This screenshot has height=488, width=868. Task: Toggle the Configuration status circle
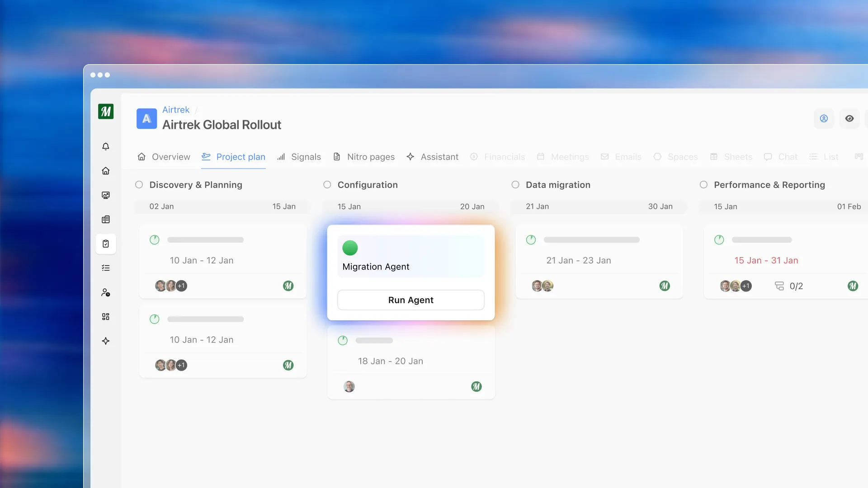327,185
